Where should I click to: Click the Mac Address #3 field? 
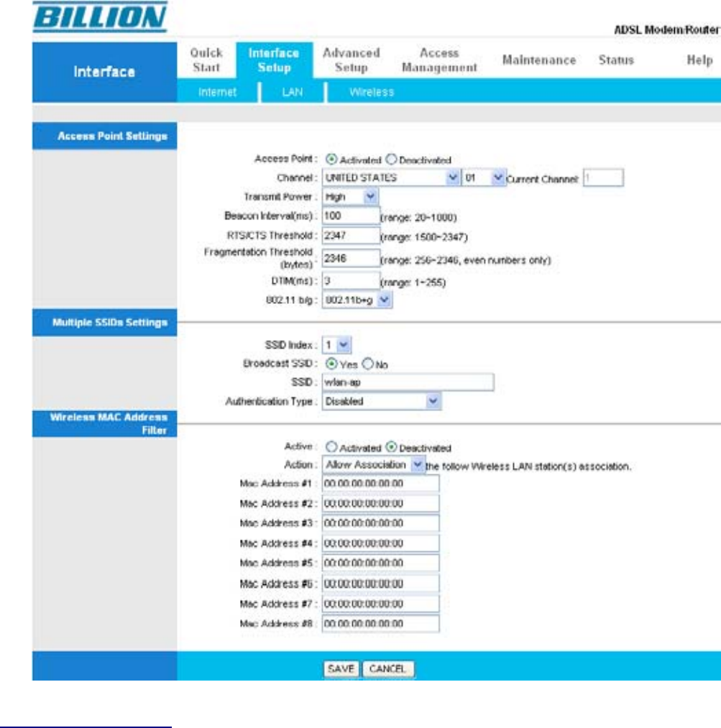(381, 523)
